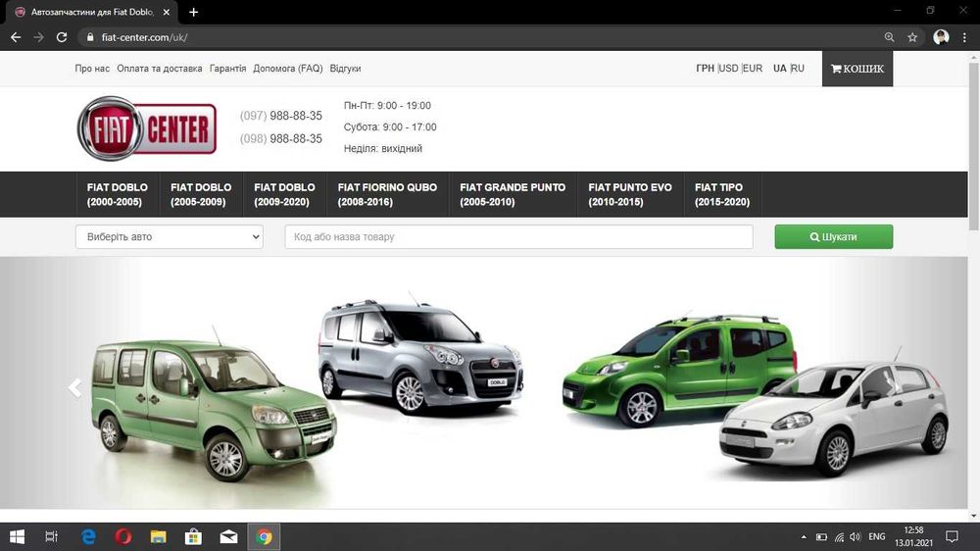Screen dimensions: 980x551
Task: Click phone number (098) 988-88-35
Action: pos(281,139)
